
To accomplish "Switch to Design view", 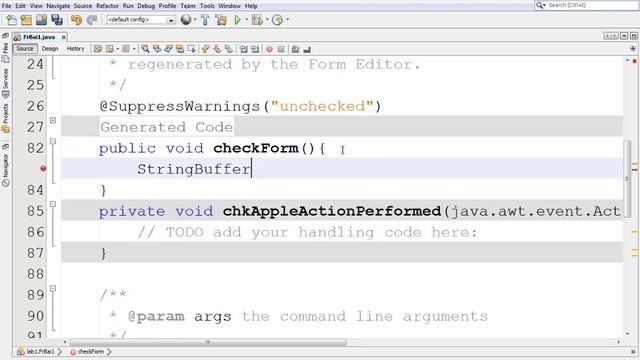I will 50,49.
